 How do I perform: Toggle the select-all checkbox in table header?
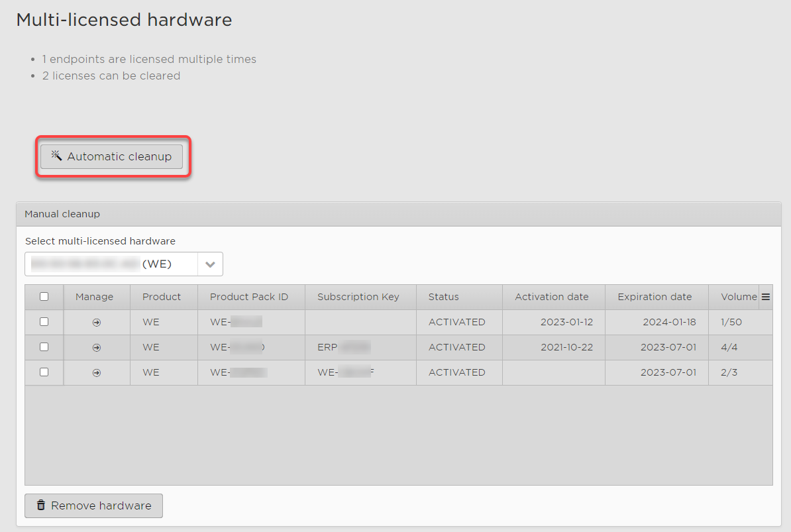pos(44,297)
